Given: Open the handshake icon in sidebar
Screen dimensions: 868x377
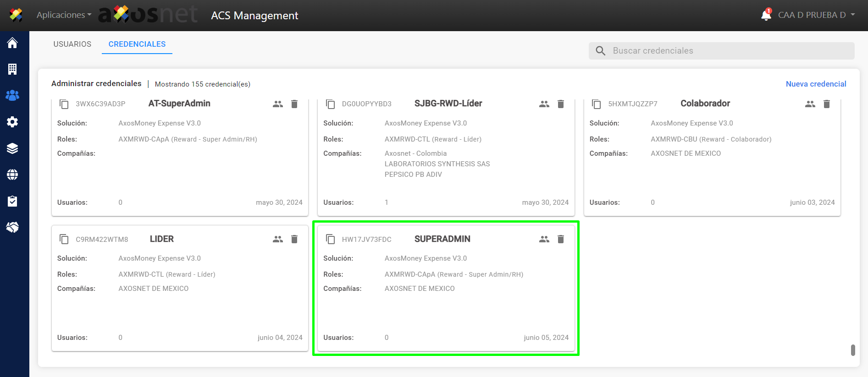Looking at the screenshot, I should [12, 227].
